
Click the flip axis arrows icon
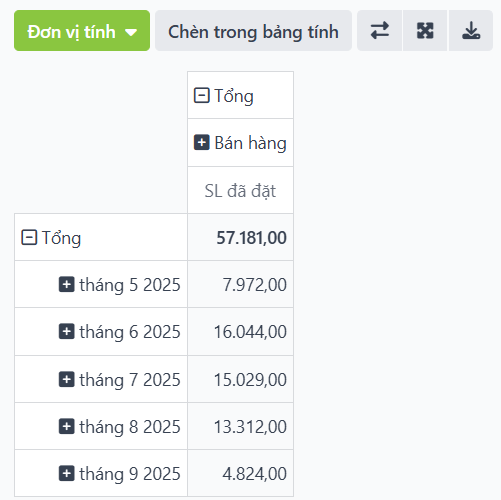tap(380, 31)
